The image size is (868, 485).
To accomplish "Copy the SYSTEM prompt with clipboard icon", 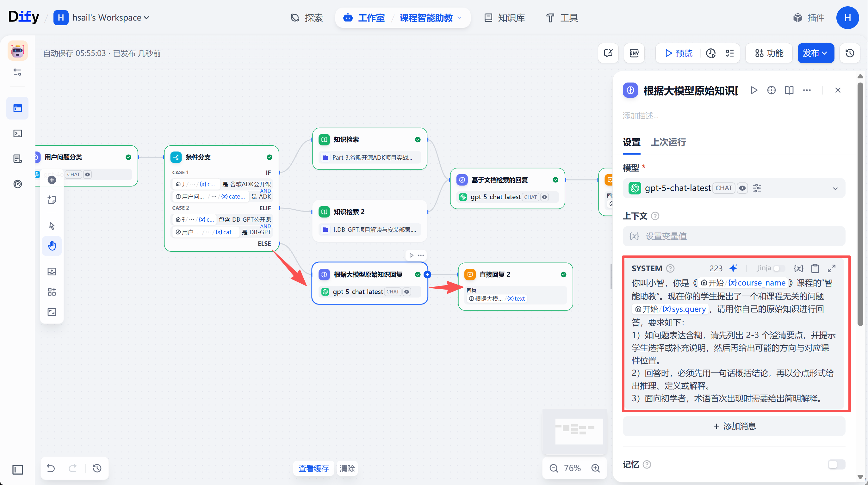I will [815, 268].
